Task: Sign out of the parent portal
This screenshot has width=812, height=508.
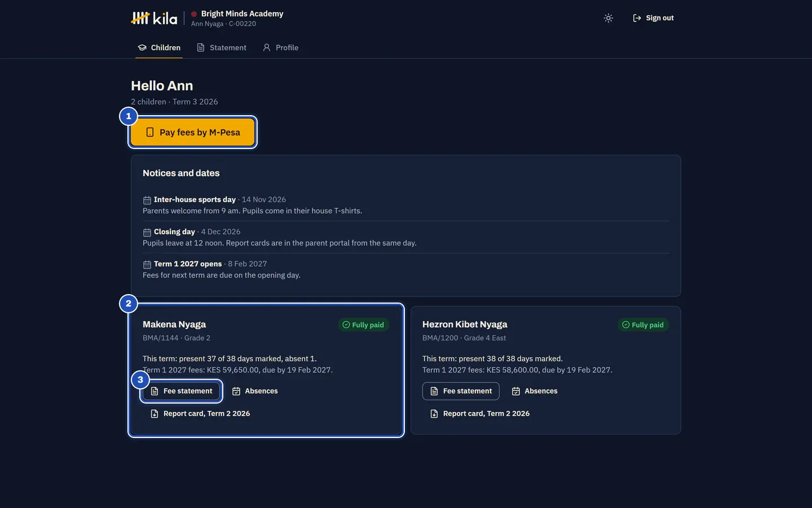Action: [653, 18]
